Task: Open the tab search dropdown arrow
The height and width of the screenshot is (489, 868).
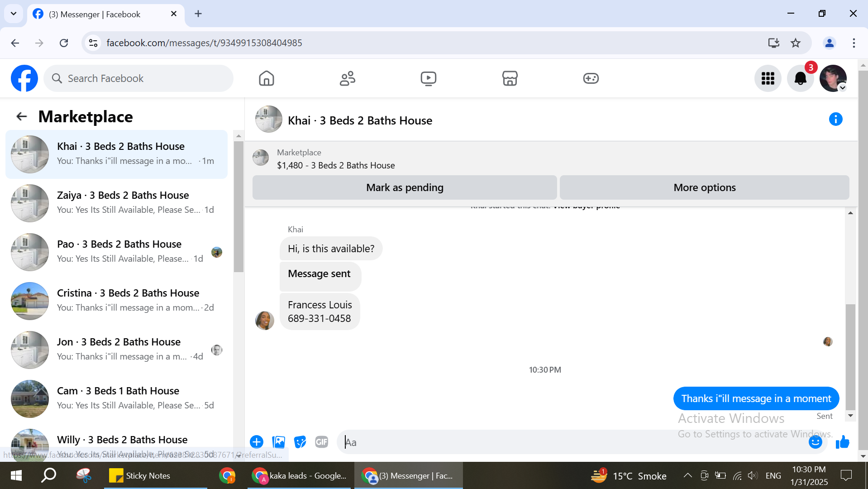Action: click(x=14, y=14)
